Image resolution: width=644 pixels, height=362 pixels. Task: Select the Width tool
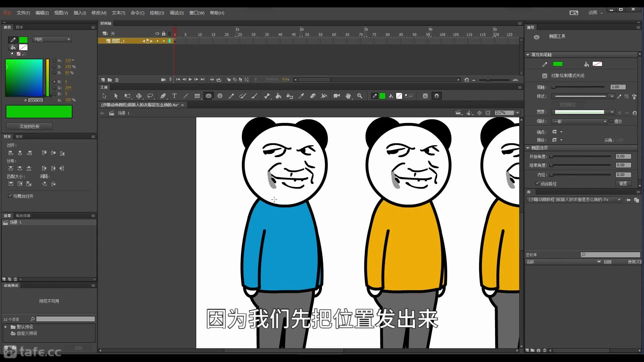click(x=324, y=96)
